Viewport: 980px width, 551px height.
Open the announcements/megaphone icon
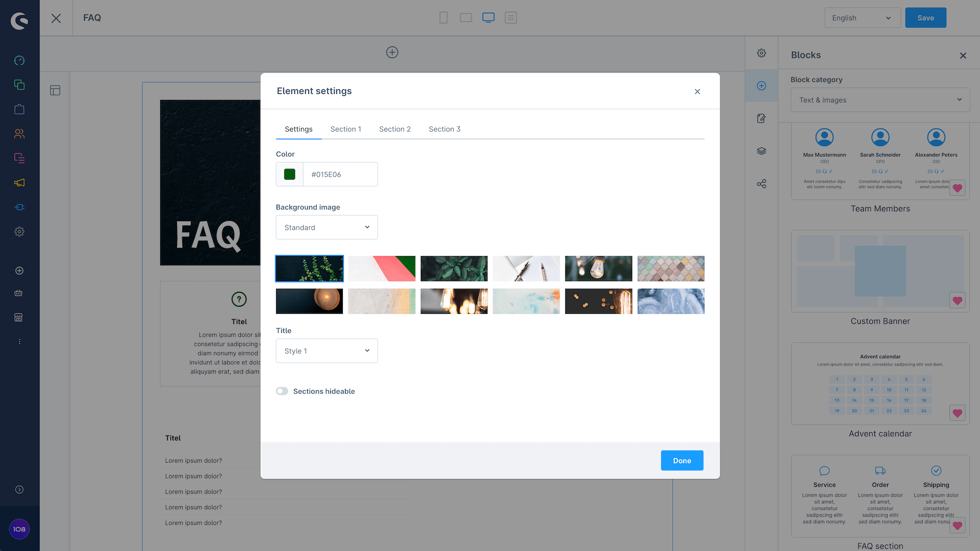coord(19,183)
